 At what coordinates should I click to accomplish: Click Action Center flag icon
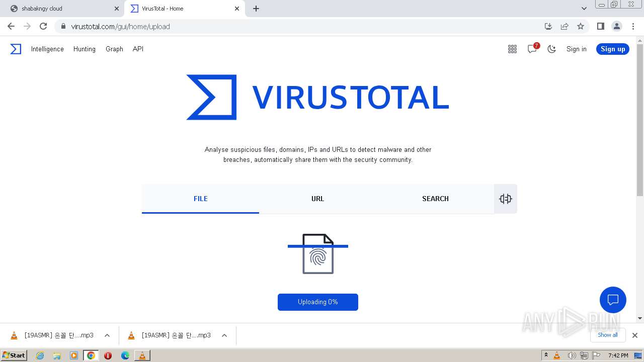coord(597,355)
